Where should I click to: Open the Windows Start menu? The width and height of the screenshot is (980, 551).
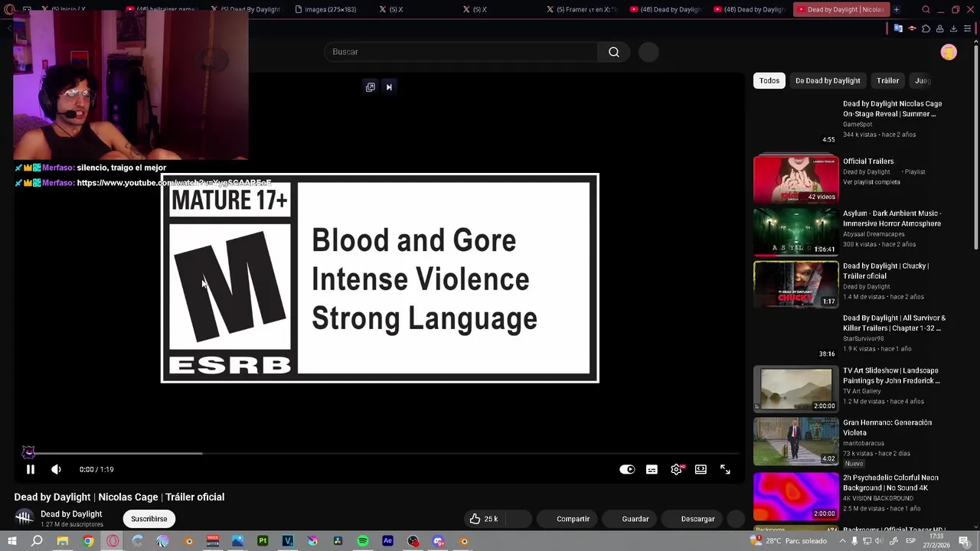pyautogui.click(x=11, y=541)
